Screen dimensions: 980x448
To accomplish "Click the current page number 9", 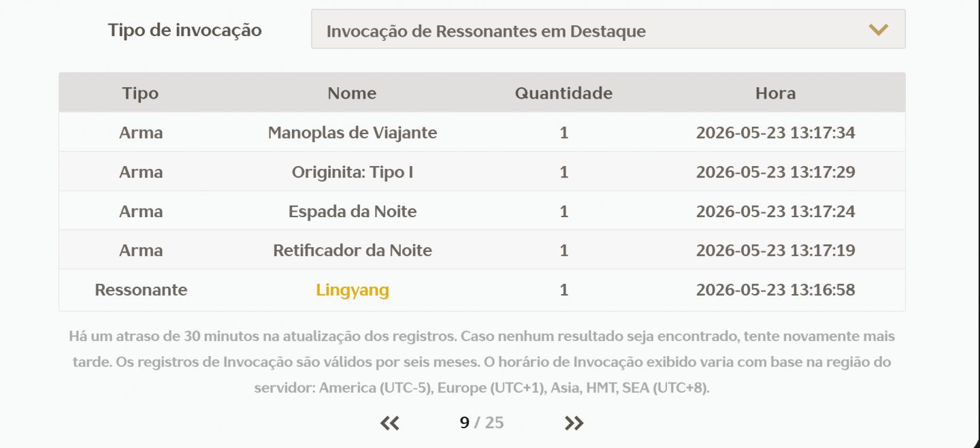I will [x=464, y=423].
